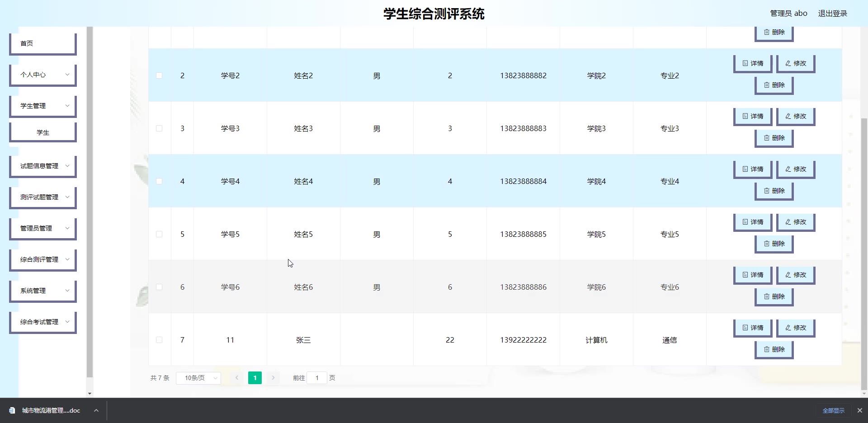
Task: Open details for the 姓名3 row
Action: coord(753,117)
